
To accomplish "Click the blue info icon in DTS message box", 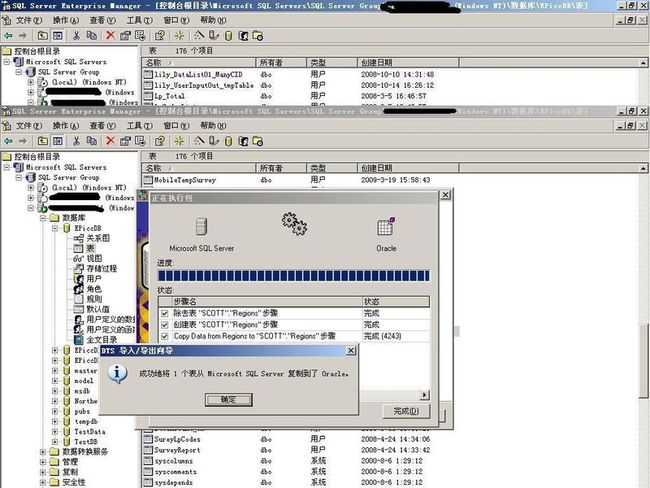I will pos(117,374).
